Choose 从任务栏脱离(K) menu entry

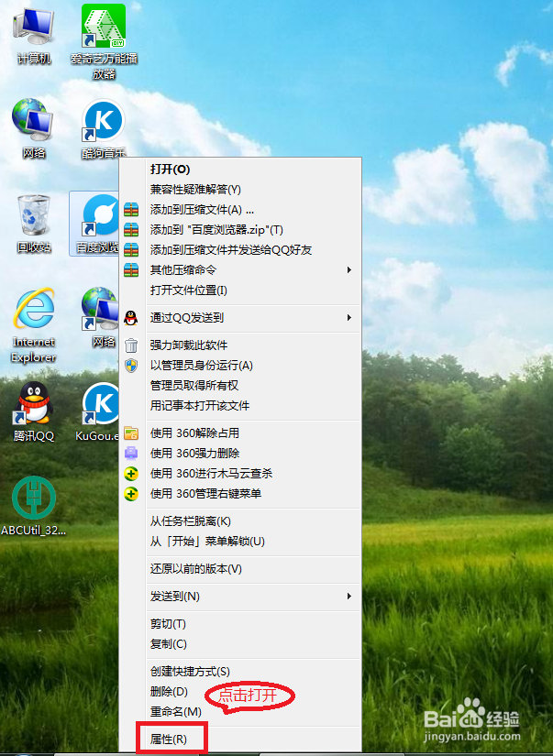[x=240, y=521]
